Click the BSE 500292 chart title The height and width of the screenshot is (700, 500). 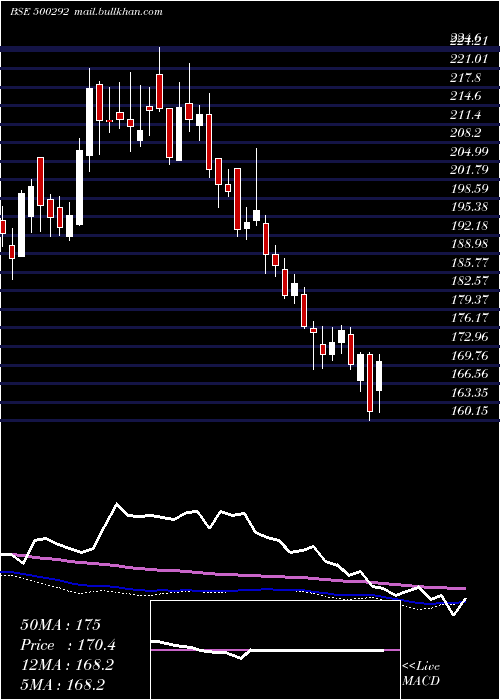(39, 12)
